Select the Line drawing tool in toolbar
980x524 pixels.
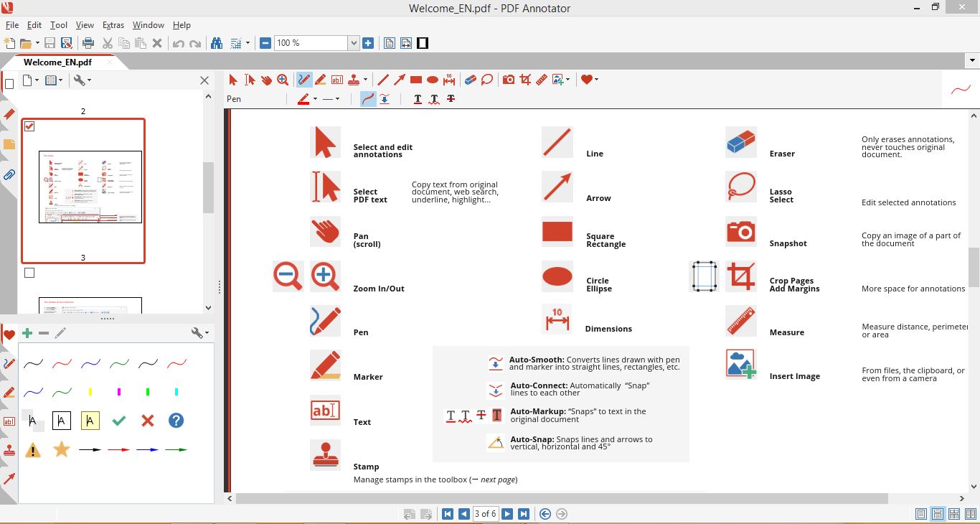pyautogui.click(x=383, y=80)
